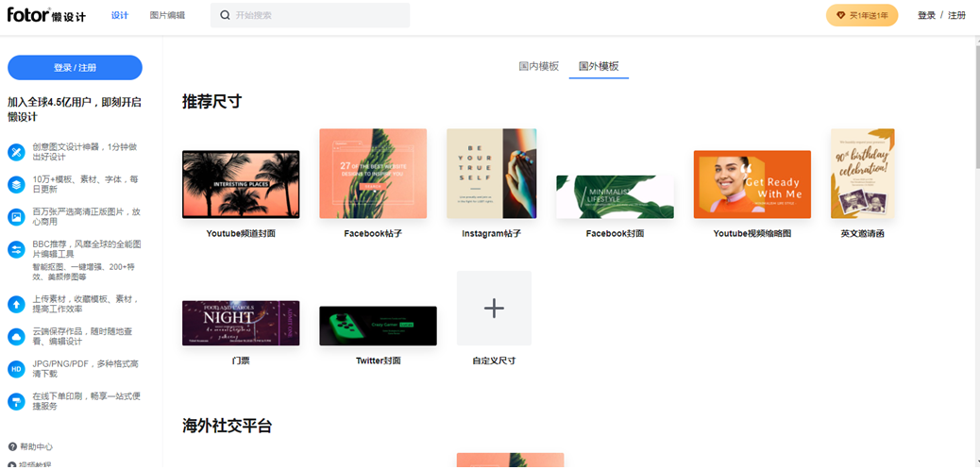980x470 pixels.
Task: Click the layers icon beside 10万+模板
Action: point(16,184)
